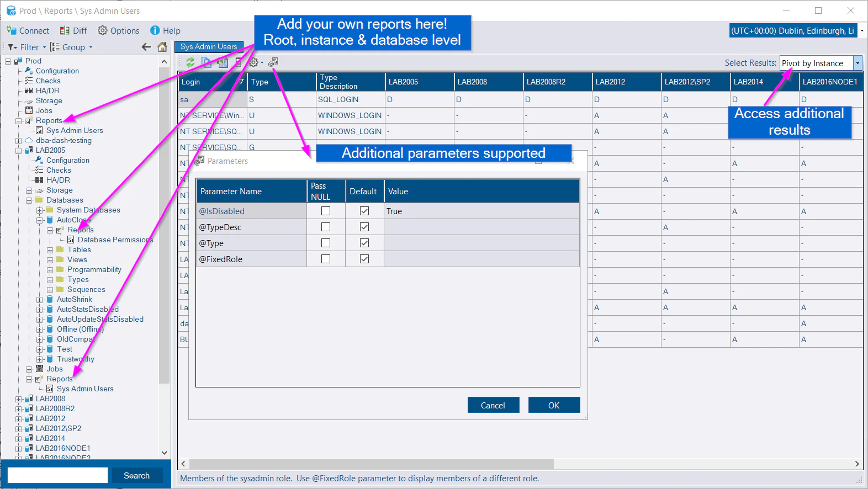868x489 pixels.
Task: Select Programmability in the tree
Action: (x=94, y=269)
